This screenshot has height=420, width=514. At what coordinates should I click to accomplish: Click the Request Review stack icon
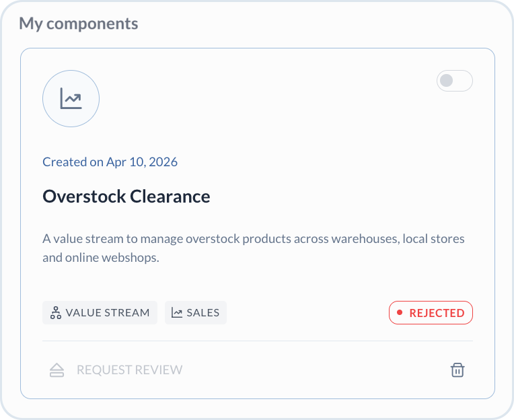pyautogui.click(x=57, y=370)
